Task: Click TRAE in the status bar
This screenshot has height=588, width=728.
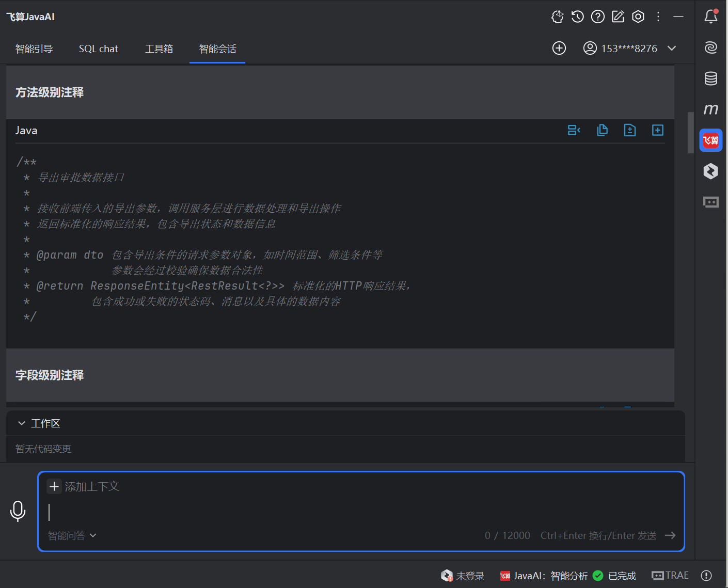Action: coord(670,576)
